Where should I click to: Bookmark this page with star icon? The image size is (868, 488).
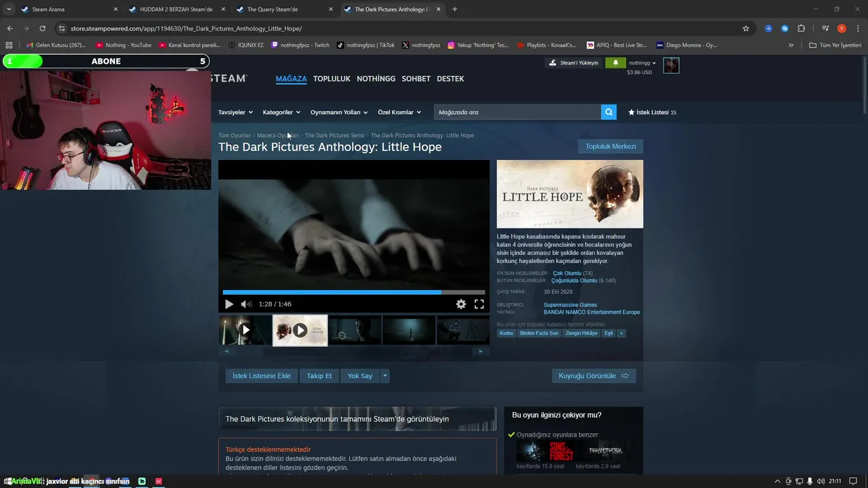point(746,28)
